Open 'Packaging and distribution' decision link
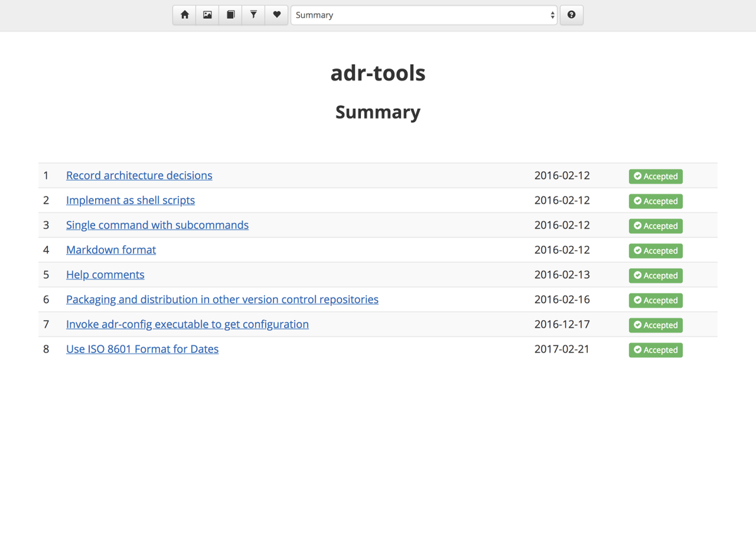 coord(222,299)
